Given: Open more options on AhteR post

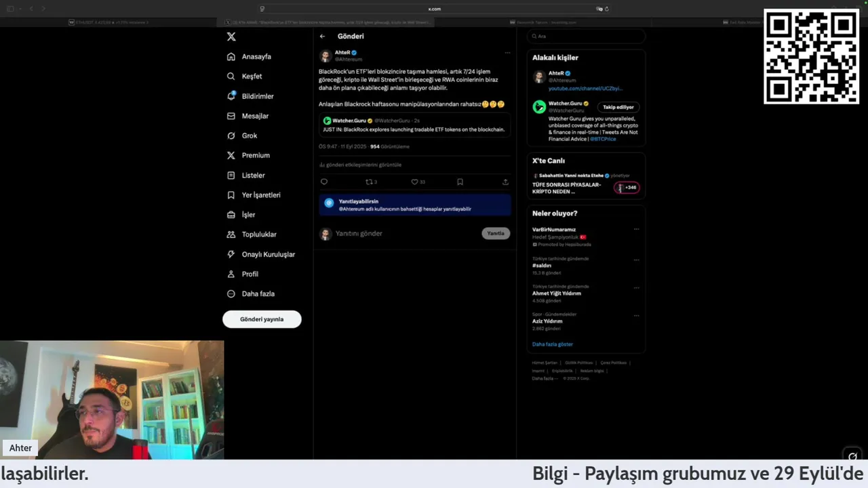Looking at the screenshot, I should pos(507,53).
